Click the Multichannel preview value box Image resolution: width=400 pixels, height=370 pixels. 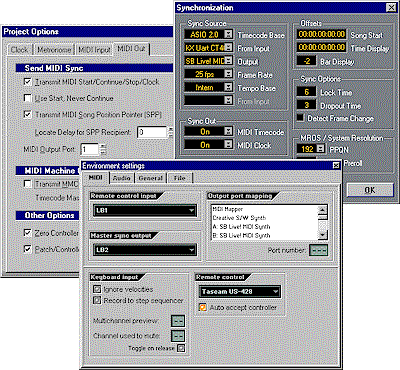(x=178, y=321)
